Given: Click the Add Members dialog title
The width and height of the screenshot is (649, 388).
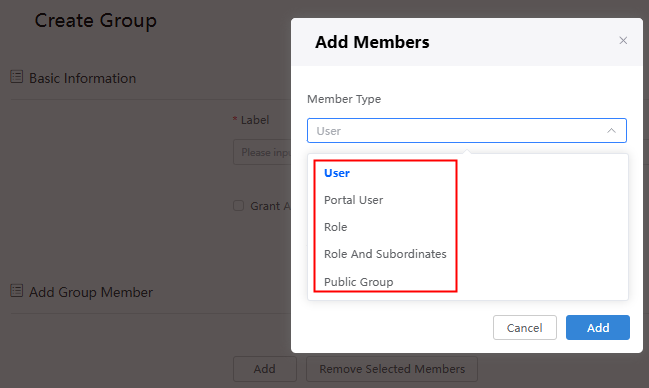Looking at the screenshot, I should (x=372, y=42).
